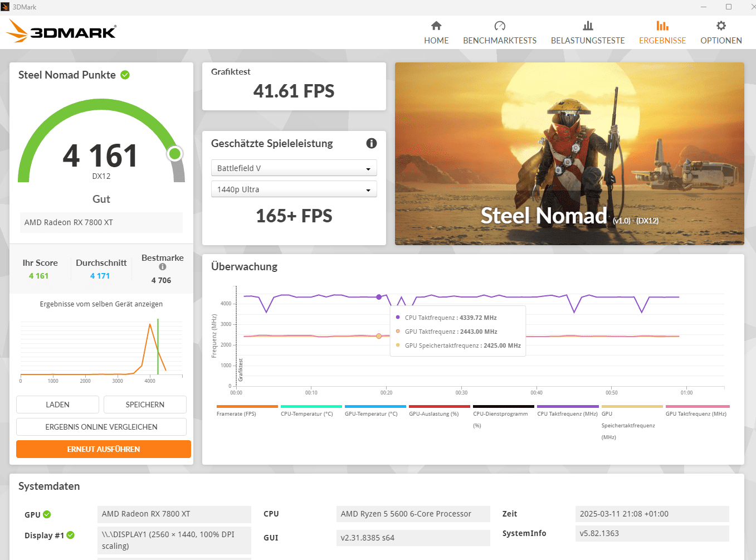The height and width of the screenshot is (560, 756).
Task: Click the 165+ FPS estimate
Action: [294, 216]
